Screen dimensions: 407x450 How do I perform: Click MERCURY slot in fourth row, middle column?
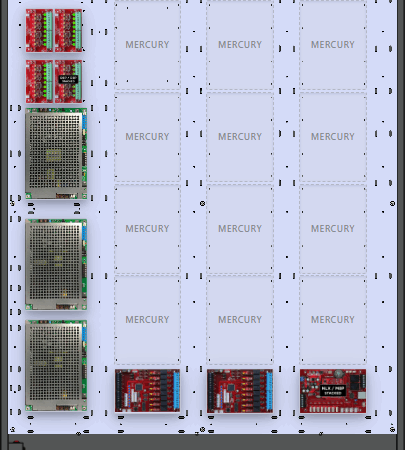240,320
